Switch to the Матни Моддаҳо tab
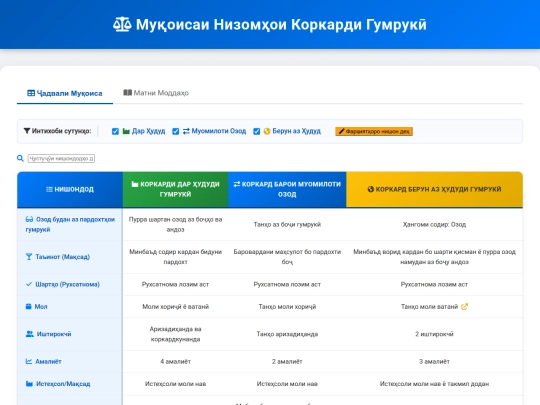 (156, 93)
